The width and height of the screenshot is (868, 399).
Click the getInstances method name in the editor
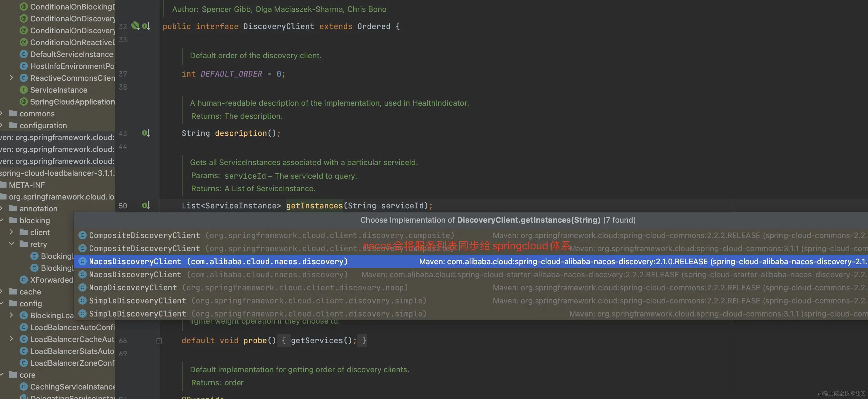(x=314, y=205)
